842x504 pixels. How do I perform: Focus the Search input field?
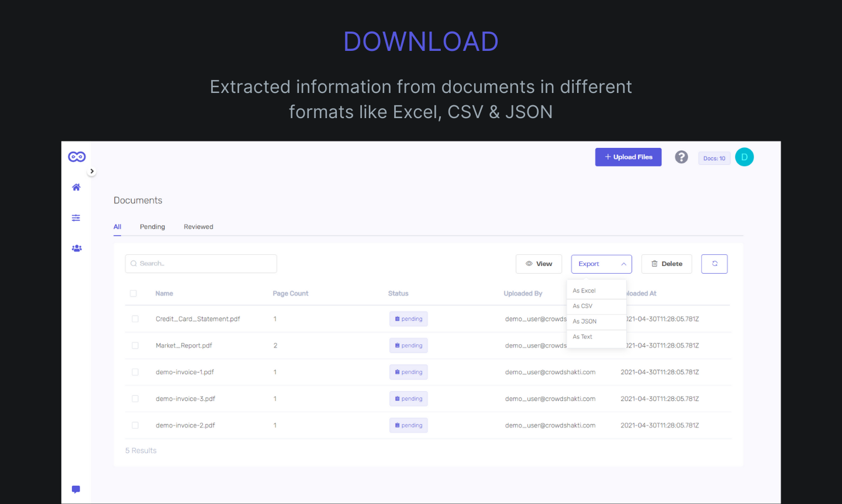click(201, 264)
